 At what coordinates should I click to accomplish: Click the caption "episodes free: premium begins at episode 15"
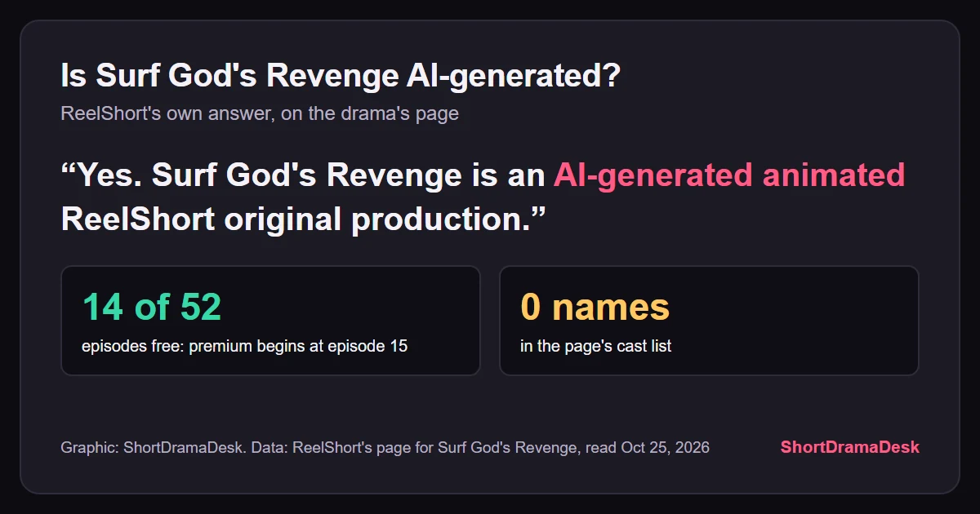(245, 346)
